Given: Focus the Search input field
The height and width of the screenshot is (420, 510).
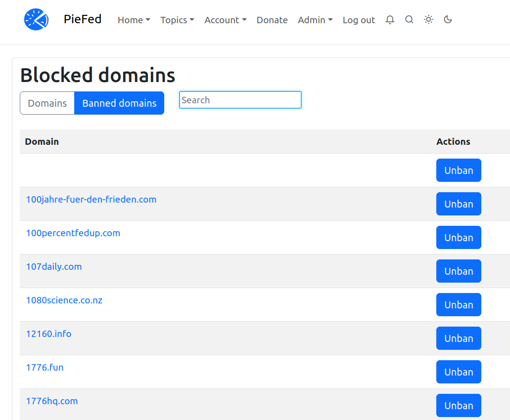Looking at the screenshot, I should pos(240,100).
